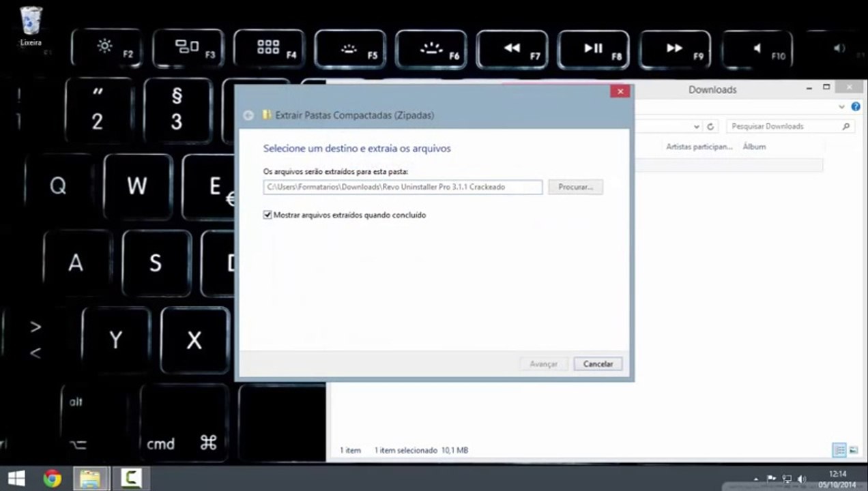The image size is (868, 491).
Task: Open the Action Center flag icon
Action: tap(772, 479)
